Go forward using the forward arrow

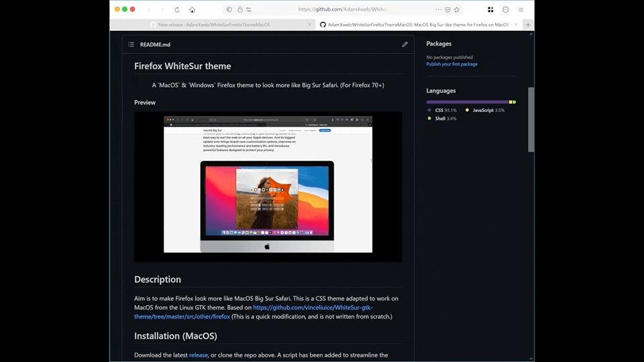coord(162,9)
